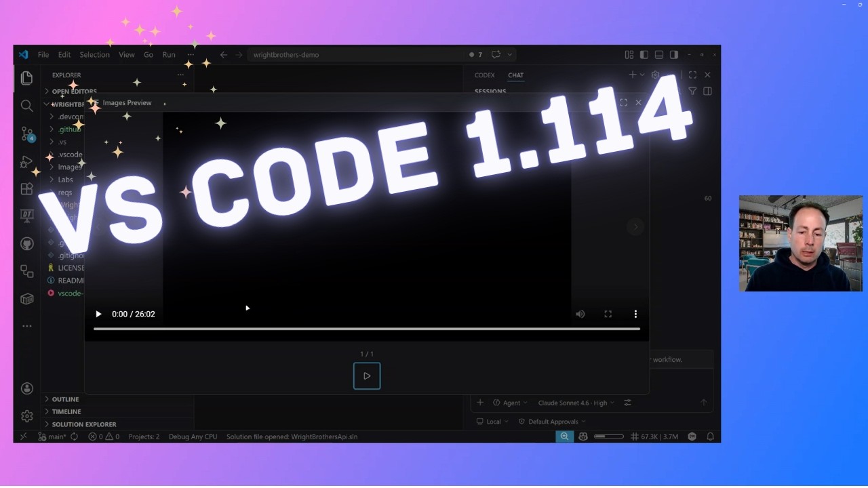Click the wrightbrothers-demo command center search
The height and width of the screenshot is (488, 868).
click(x=355, y=55)
